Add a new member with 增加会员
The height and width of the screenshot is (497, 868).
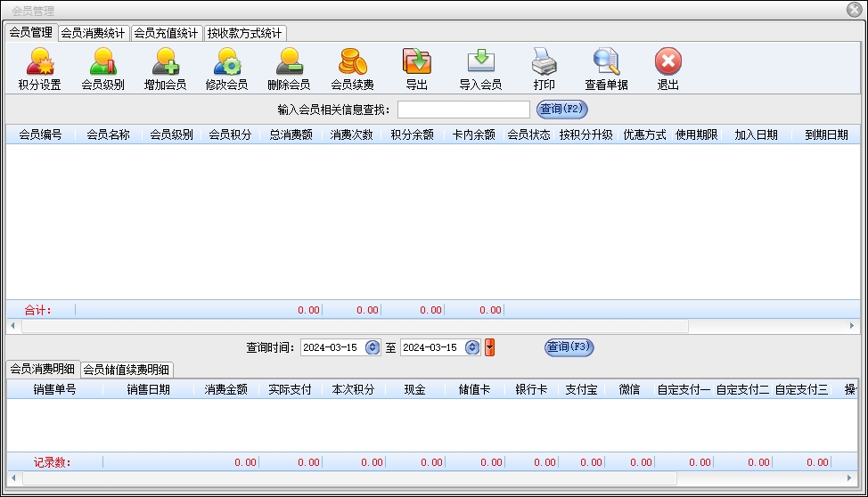click(x=165, y=69)
